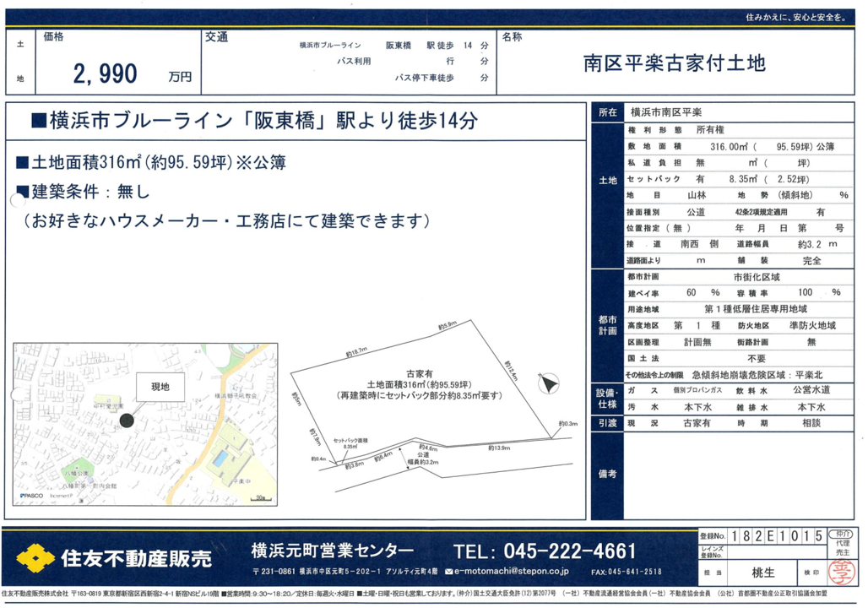
Task: Open the e-motomachi@stepon.co.jp email link
Action: (511, 572)
